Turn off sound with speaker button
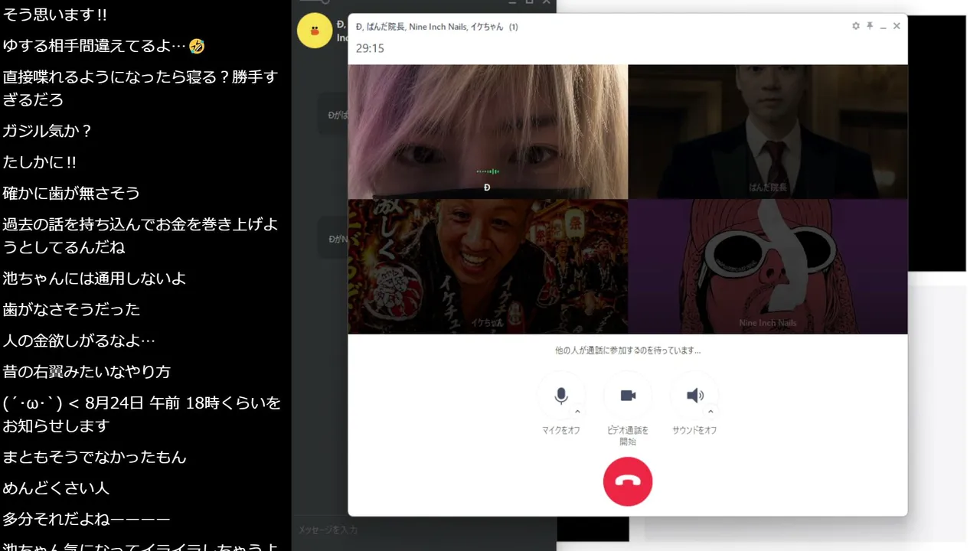The height and width of the screenshot is (551, 980). 694,396
